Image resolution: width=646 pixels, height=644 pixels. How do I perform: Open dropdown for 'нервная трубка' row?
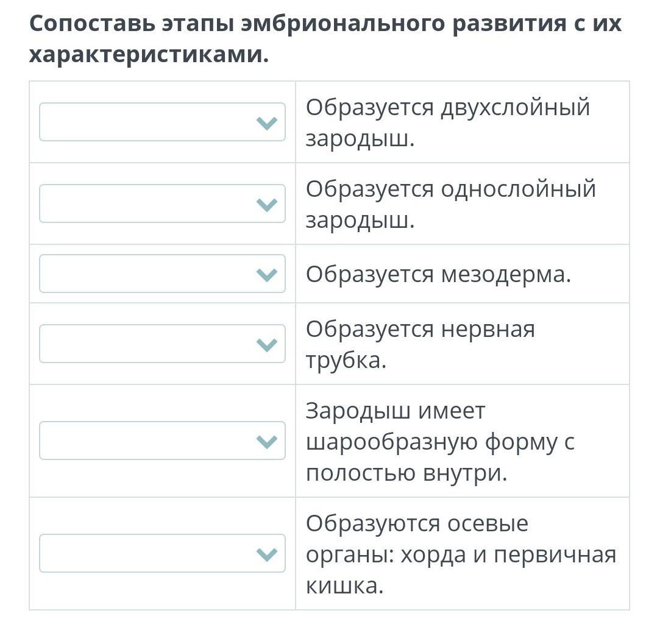162,344
